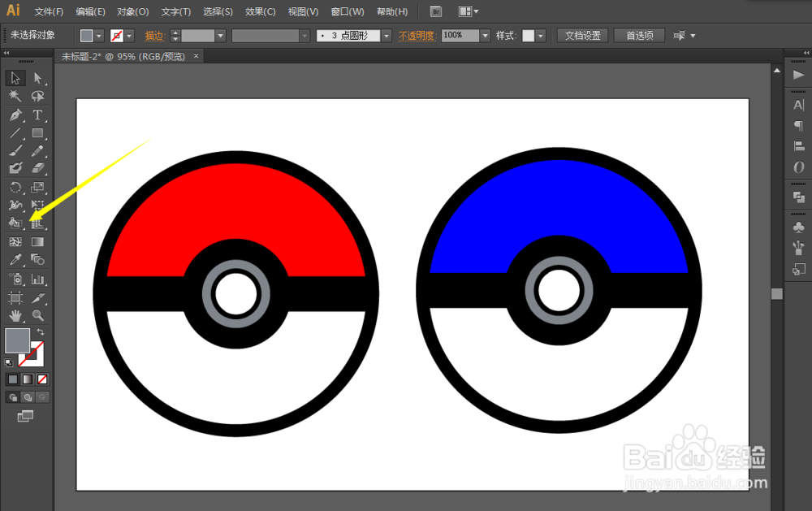This screenshot has width=812, height=511.
Task: Open stroke color dropdown in control bar
Action: point(129,36)
